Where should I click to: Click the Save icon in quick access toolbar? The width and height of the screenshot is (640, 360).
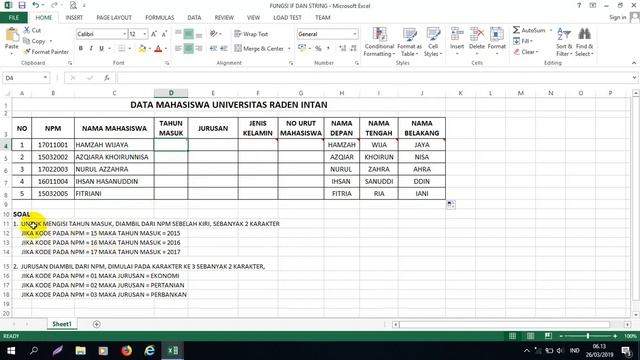pos(22,5)
